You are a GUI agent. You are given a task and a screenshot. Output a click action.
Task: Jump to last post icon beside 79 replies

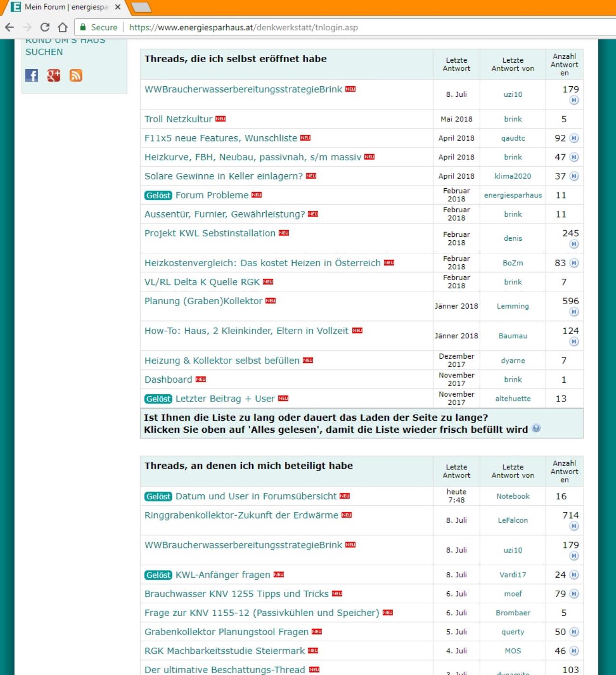click(574, 594)
